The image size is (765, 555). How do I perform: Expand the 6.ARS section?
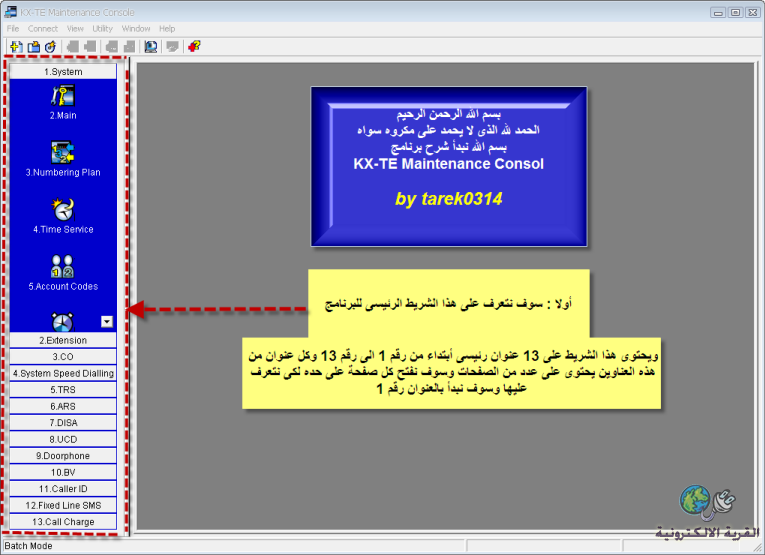point(63,407)
